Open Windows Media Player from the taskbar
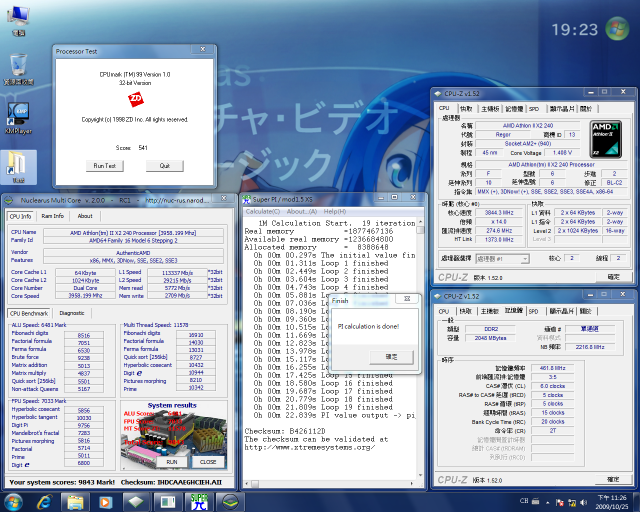 pos(107,499)
